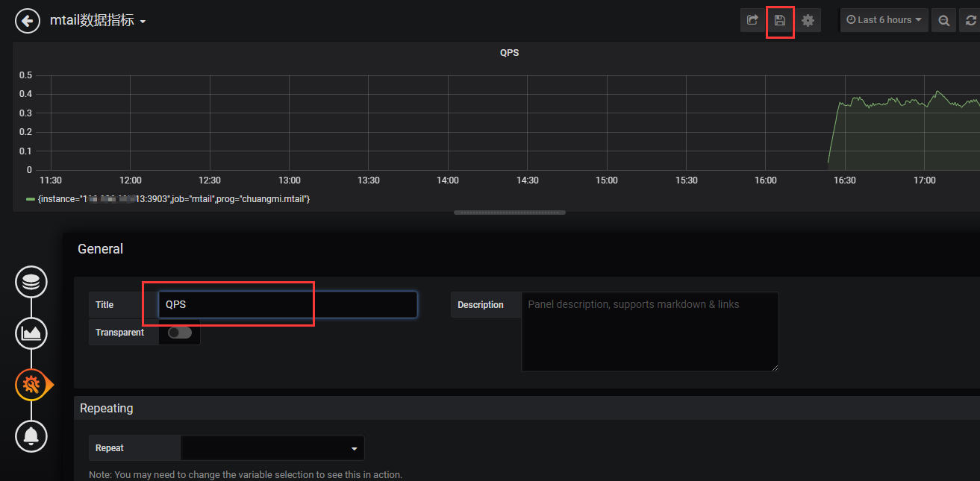980x481 pixels.
Task: Click the share dashboard icon
Action: click(x=752, y=20)
